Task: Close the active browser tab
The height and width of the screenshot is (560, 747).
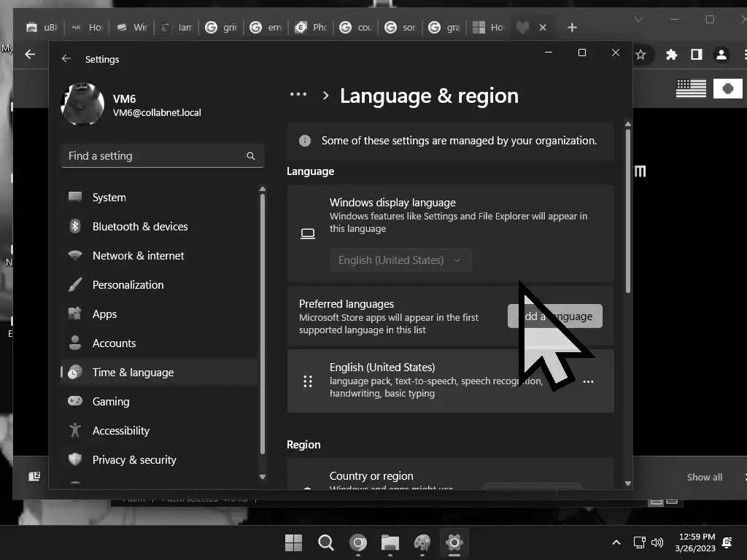Action: tap(543, 28)
